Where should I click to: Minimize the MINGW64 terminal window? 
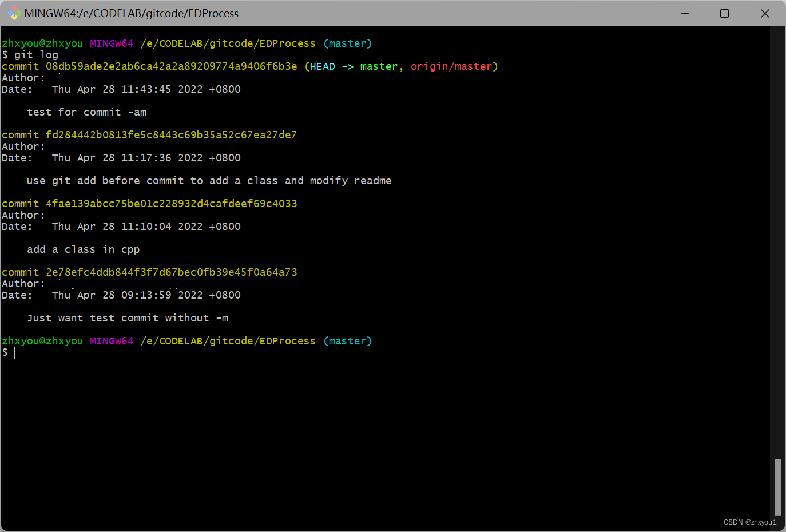[x=685, y=13]
